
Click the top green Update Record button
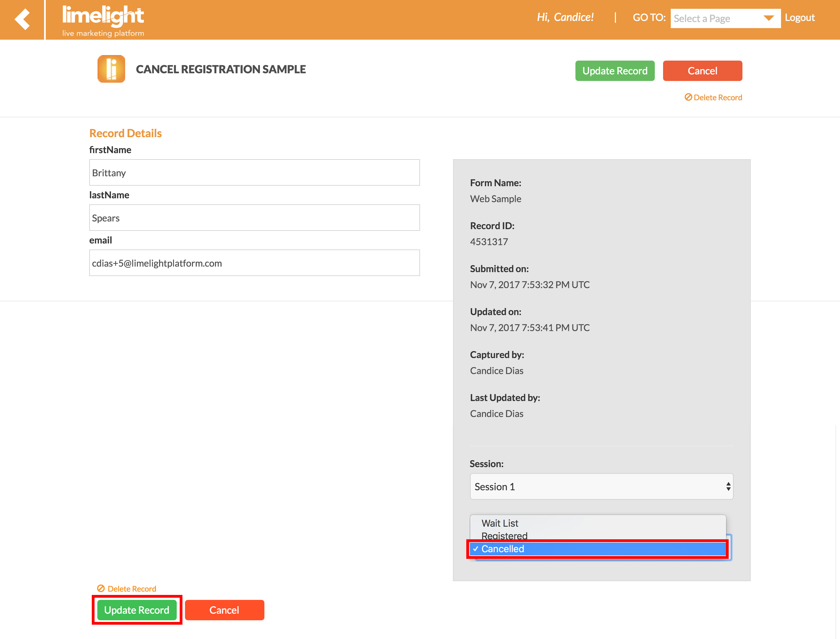pyautogui.click(x=615, y=71)
